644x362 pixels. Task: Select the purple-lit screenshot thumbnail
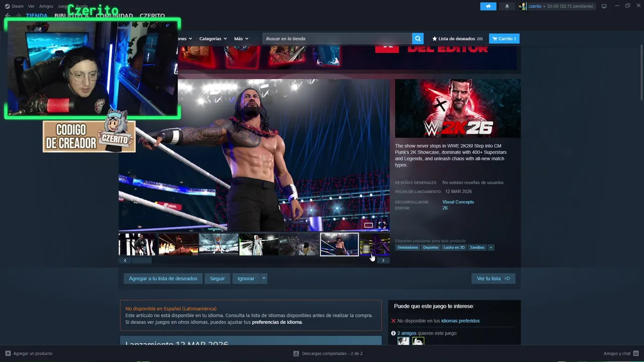coord(375,244)
